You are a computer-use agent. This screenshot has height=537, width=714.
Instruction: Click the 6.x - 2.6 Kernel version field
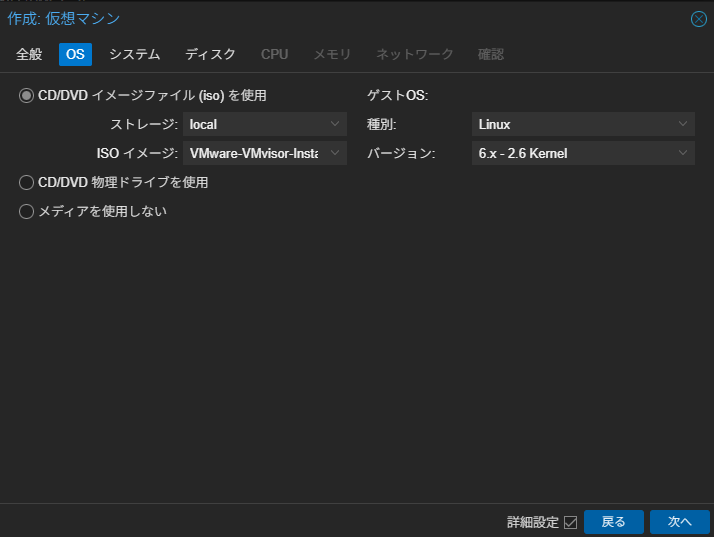572,153
